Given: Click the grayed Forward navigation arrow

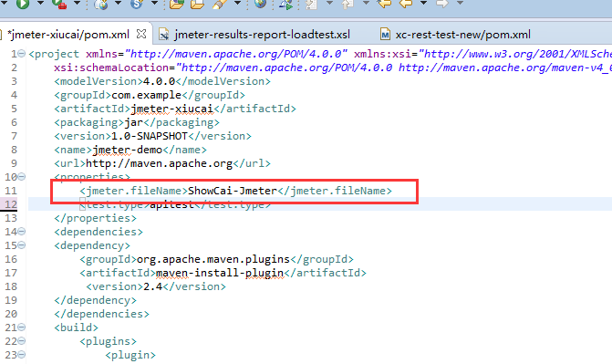Looking at the screenshot, I should [x=442, y=4].
